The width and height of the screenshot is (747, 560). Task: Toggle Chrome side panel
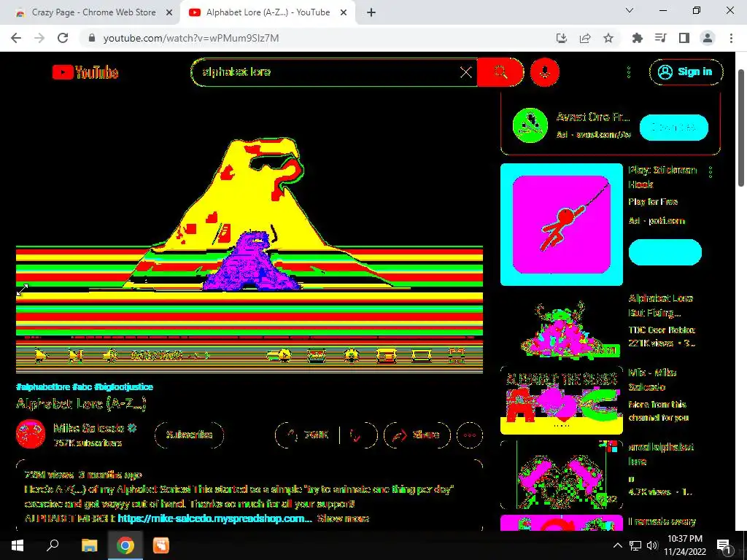(x=684, y=38)
